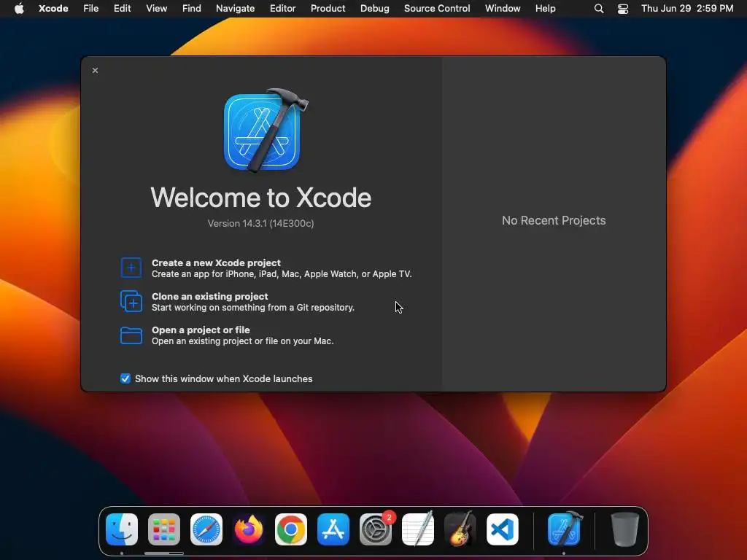Open the Trash from the Dock
Screen dimensions: 747x560
pos(624,529)
